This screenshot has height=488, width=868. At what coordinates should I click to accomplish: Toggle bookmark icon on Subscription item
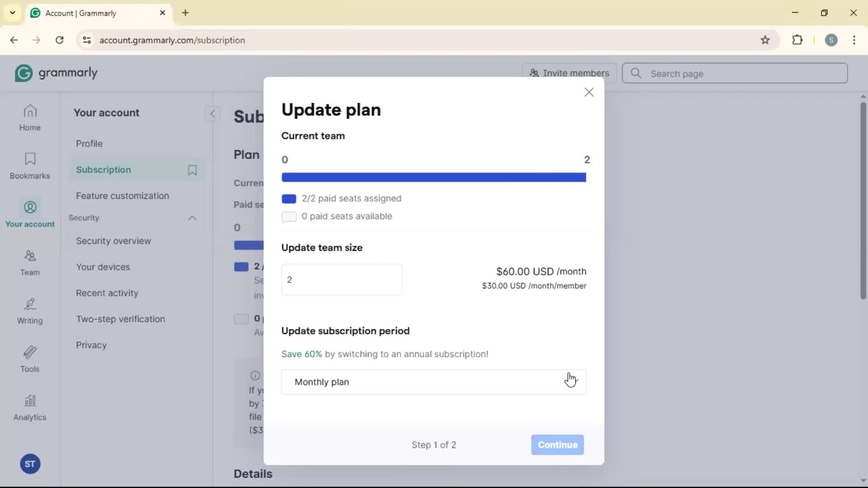192,170
